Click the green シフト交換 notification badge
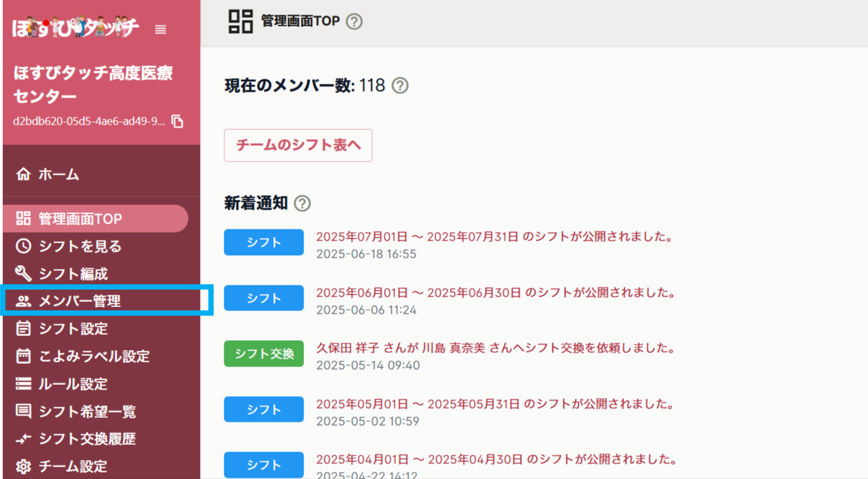Image resolution: width=868 pixels, height=479 pixels. [264, 354]
